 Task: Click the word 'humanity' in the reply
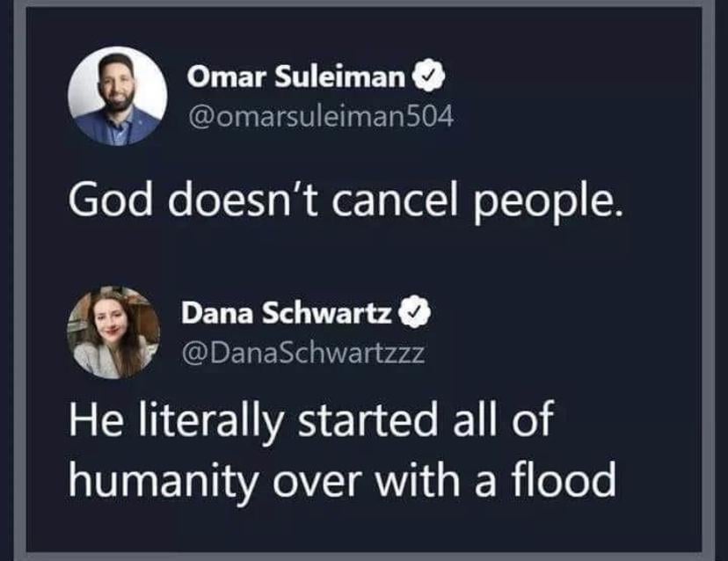click(163, 482)
